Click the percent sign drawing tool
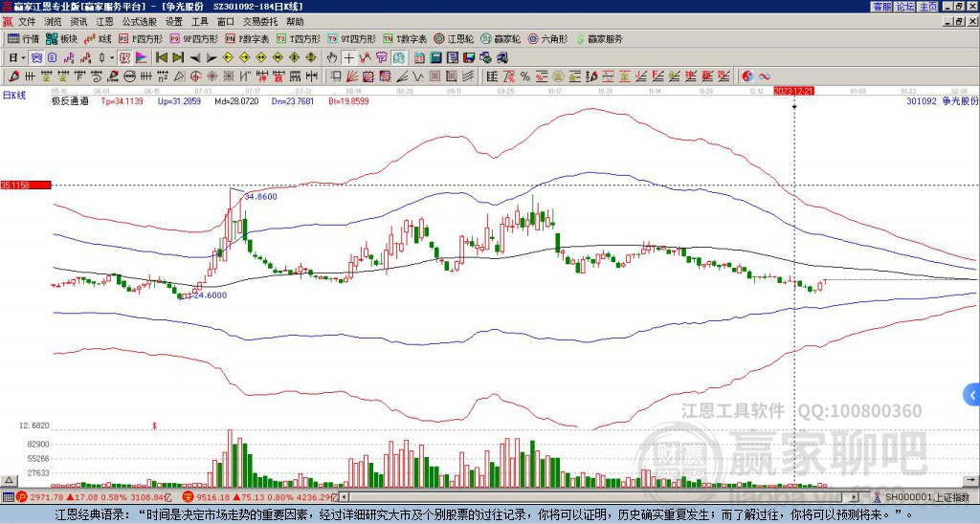The width and height of the screenshot is (980, 524). [x=525, y=76]
